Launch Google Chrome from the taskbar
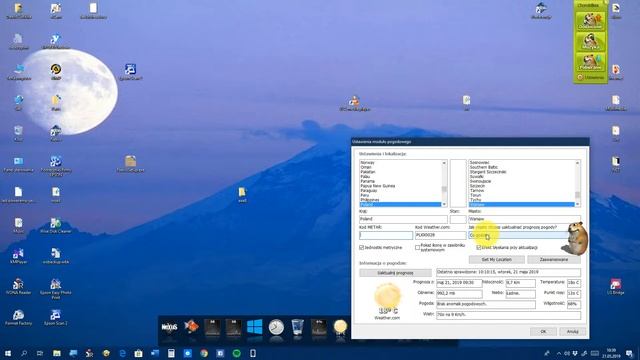 [x=204, y=353]
